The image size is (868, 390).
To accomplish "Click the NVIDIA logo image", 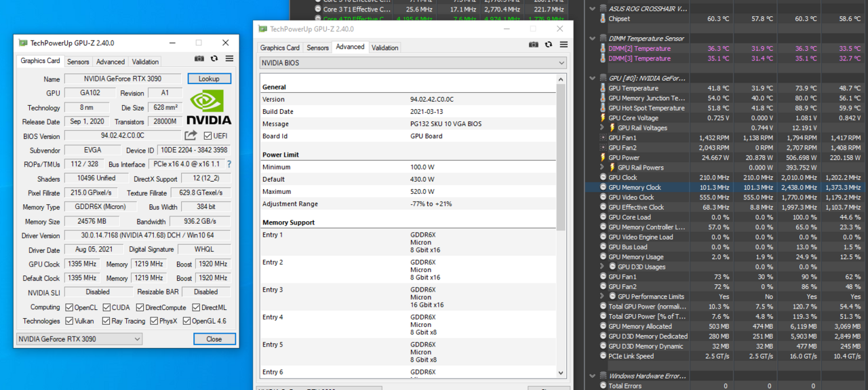I will click(x=209, y=107).
